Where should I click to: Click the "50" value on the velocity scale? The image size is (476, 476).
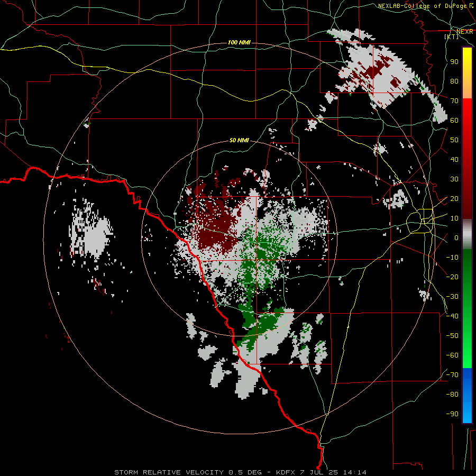454,140
